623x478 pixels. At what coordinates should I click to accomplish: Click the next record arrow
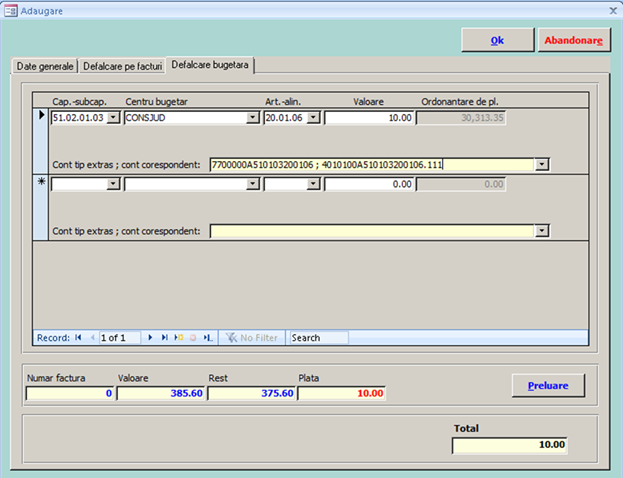(x=150, y=338)
